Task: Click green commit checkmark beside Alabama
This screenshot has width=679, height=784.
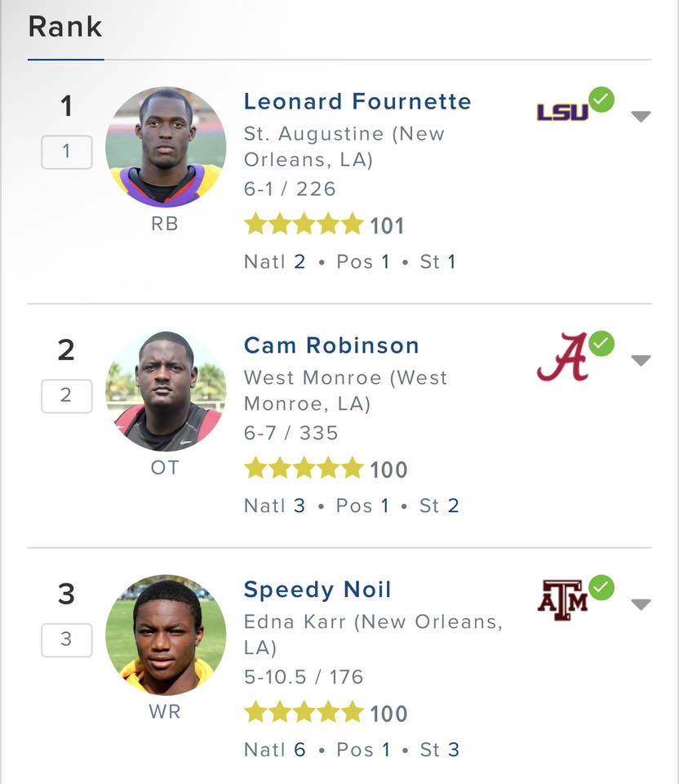Action: tap(601, 344)
